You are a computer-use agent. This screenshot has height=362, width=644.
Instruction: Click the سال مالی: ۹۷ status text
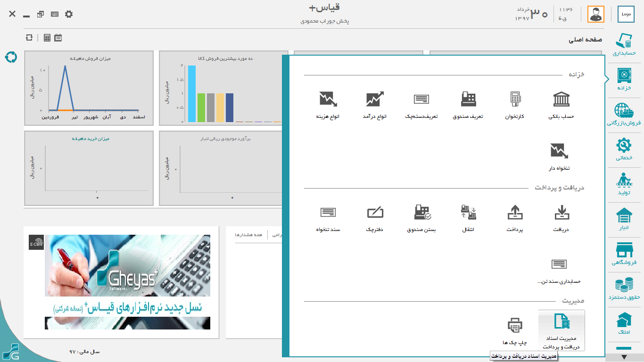[84, 352]
